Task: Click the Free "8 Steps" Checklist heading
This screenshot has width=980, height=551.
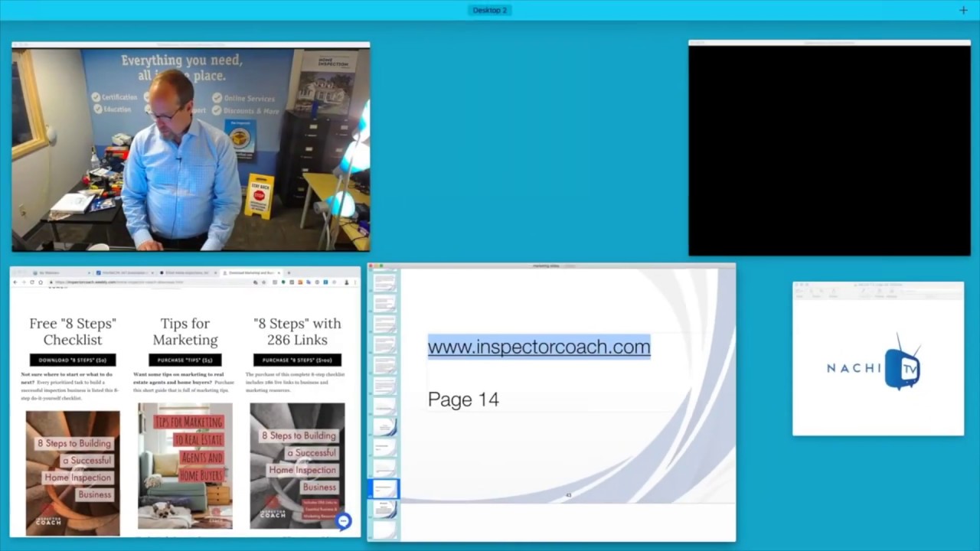Action: pos(73,331)
